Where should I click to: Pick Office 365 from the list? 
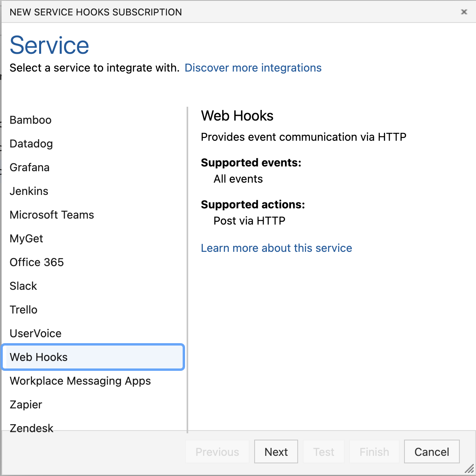(93, 262)
